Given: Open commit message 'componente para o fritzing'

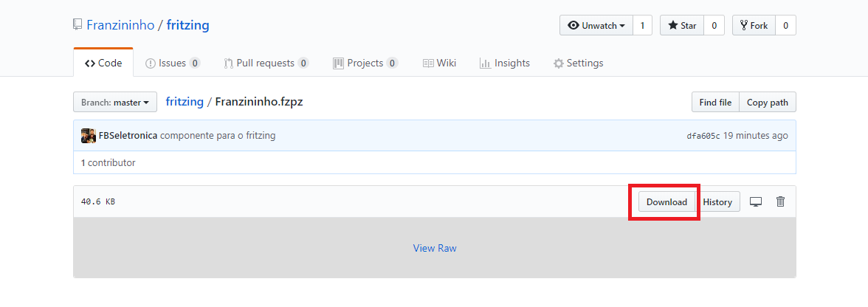Looking at the screenshot, I should (218, 136).
